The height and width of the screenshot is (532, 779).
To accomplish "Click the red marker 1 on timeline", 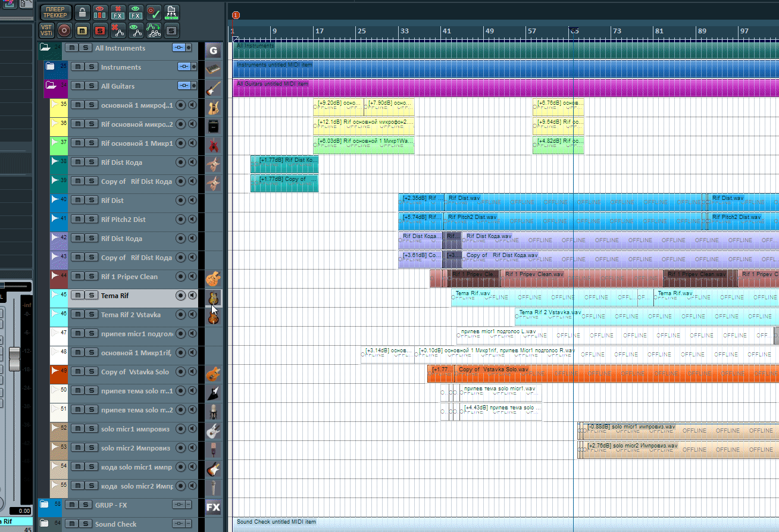I will coord(236,15).
